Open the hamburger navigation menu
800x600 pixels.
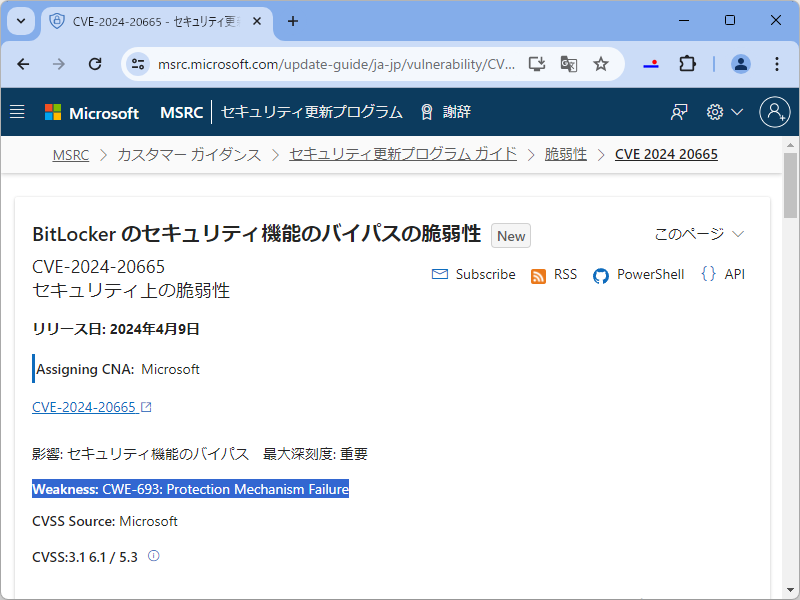pyautogui.click(x=17, y=112)
